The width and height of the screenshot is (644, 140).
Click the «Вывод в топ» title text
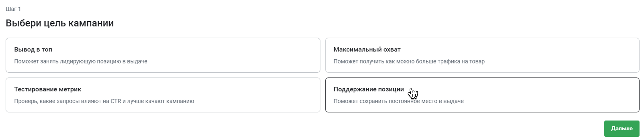pos(33,50)
